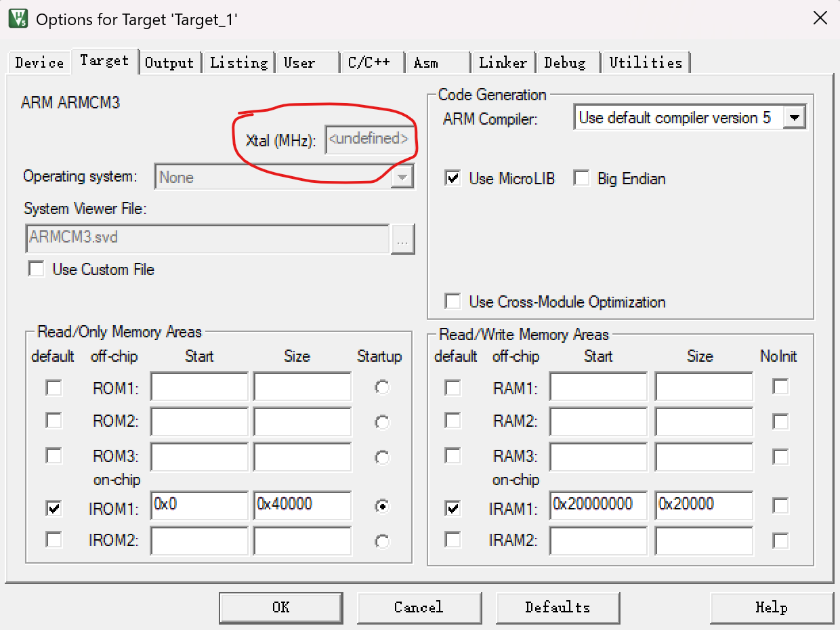Select the Utilities tab
Image resolution: width=840 pixels, height=630 pixels.
(x=646, y=62)
